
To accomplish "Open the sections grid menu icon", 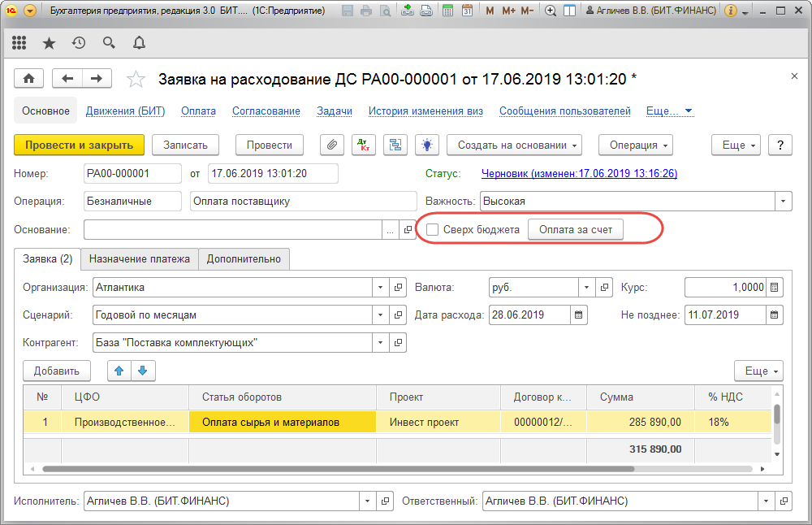I will coord(19,43).
